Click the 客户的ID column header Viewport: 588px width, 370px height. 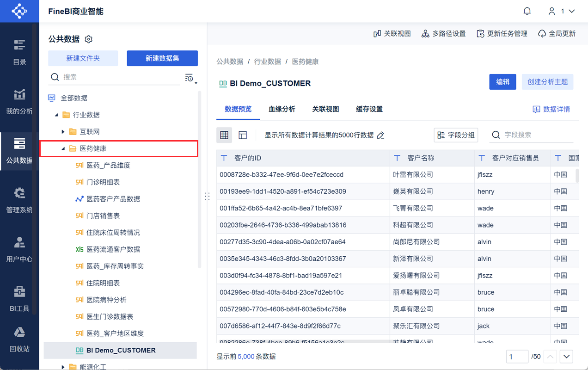click(x=303, y=158)
